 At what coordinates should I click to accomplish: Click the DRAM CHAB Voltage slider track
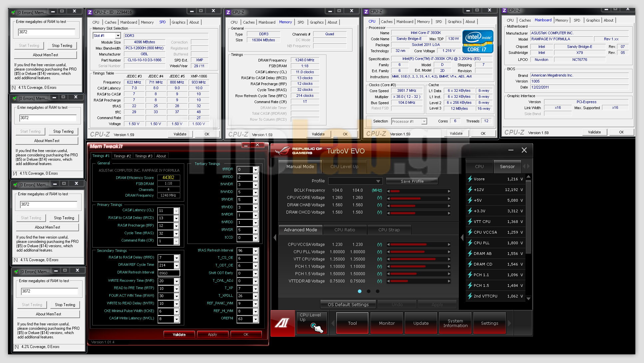(x=418, y=206)
